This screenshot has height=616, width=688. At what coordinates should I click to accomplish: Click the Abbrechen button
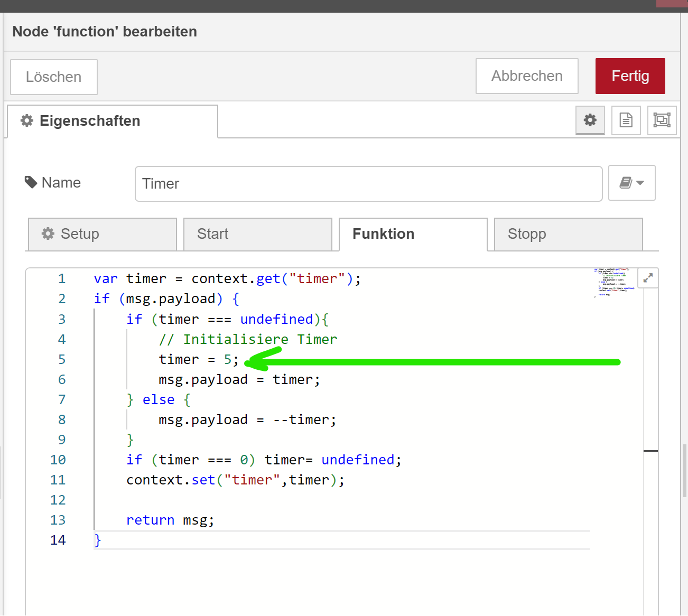tap(527, 76)
